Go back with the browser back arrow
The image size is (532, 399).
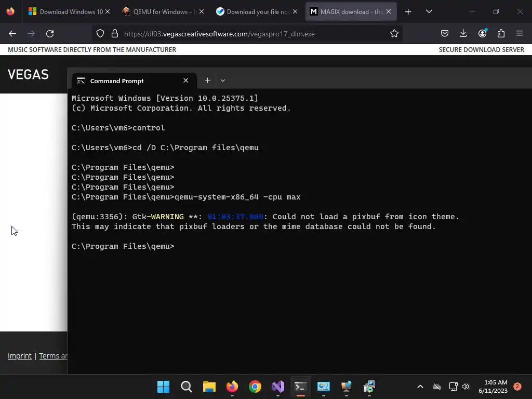point(12,34)
